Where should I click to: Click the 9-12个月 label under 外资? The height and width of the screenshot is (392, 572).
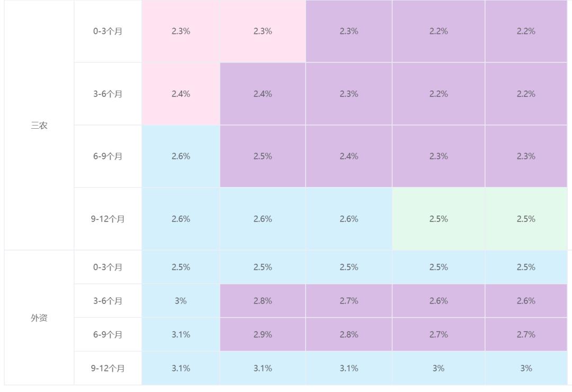click(x=108, y=368)
